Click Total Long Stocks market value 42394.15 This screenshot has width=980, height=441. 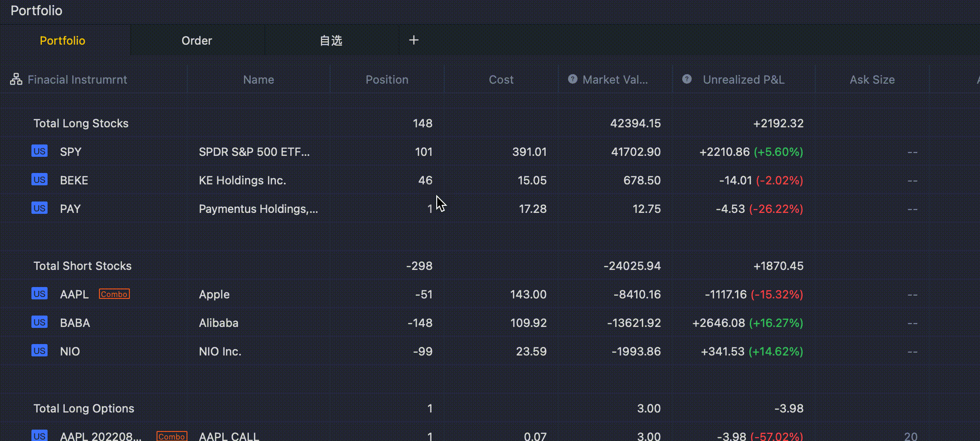(x=636, y=123)
